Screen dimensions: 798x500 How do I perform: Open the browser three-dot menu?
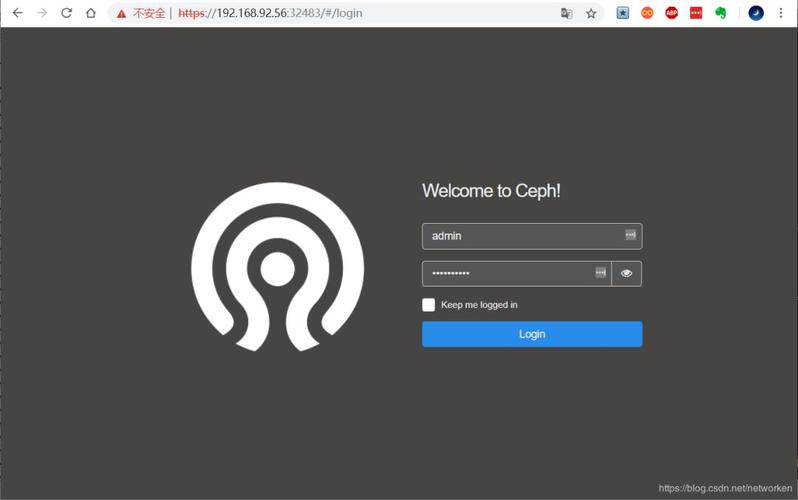click(781, 13)
